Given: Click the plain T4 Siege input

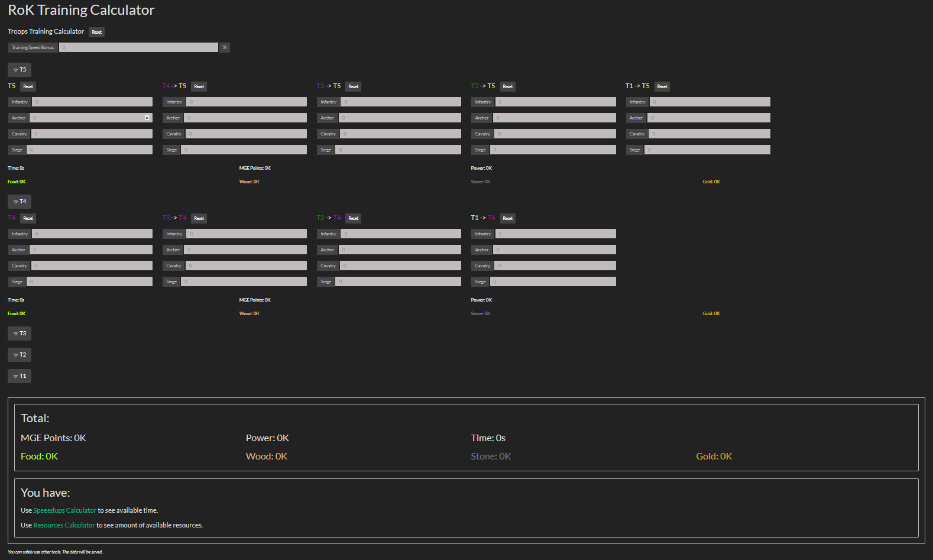Looking at the screenshot, I should [89, 281].
